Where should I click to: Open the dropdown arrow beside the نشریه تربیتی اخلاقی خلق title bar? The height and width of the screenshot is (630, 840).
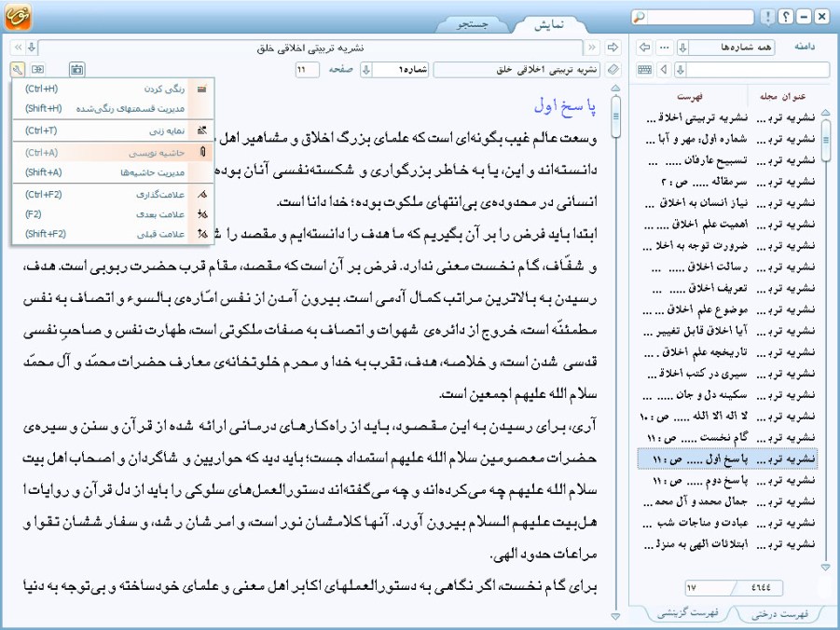pyautogui.click(x=32, y=48)
